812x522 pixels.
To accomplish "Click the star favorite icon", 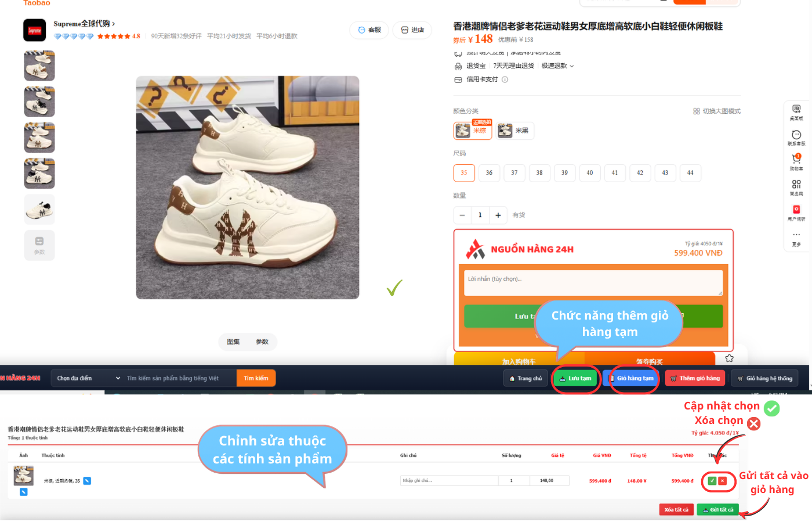I will tap(729, 358).
